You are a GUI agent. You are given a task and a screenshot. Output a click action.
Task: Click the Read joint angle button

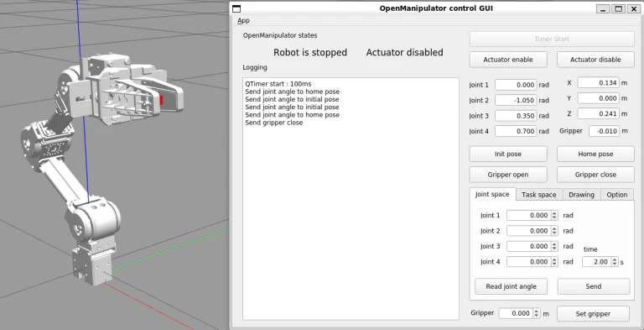click(x=511, y=286)
